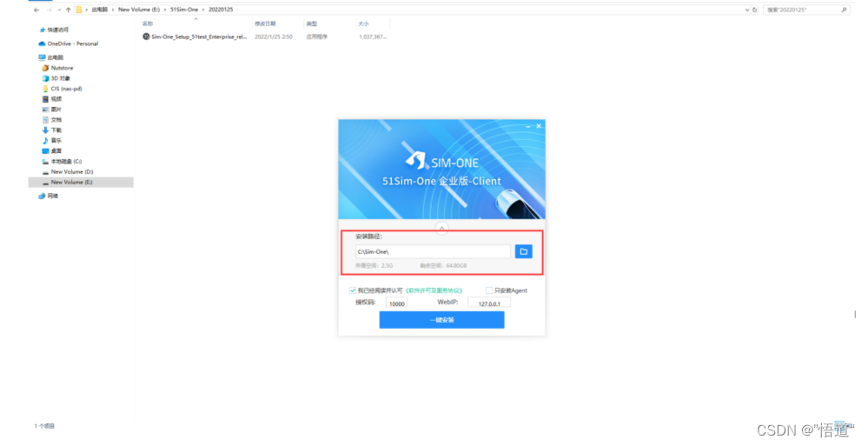Open 文档 folder in sidebar
868x446 pixels.
tap(56, 120)
